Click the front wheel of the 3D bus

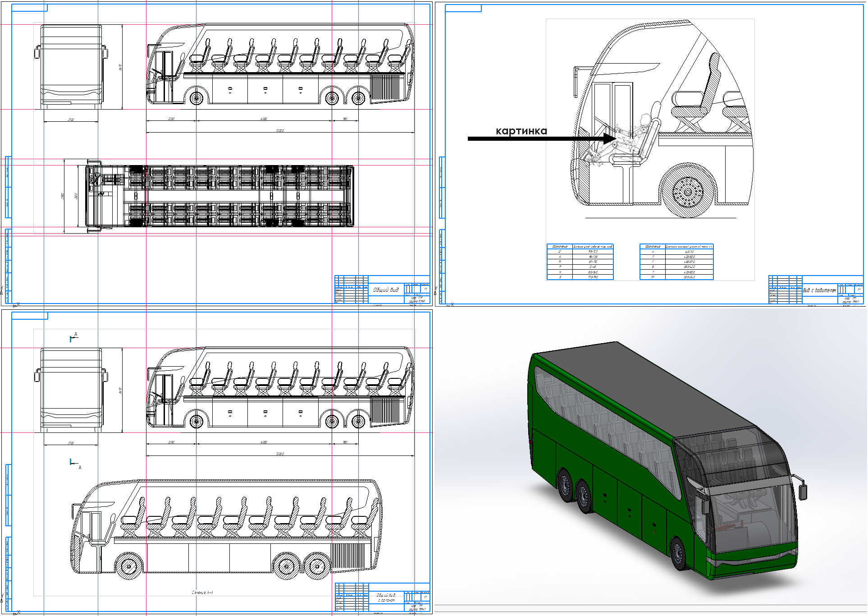pyautogui.click(x=678, y=553)
